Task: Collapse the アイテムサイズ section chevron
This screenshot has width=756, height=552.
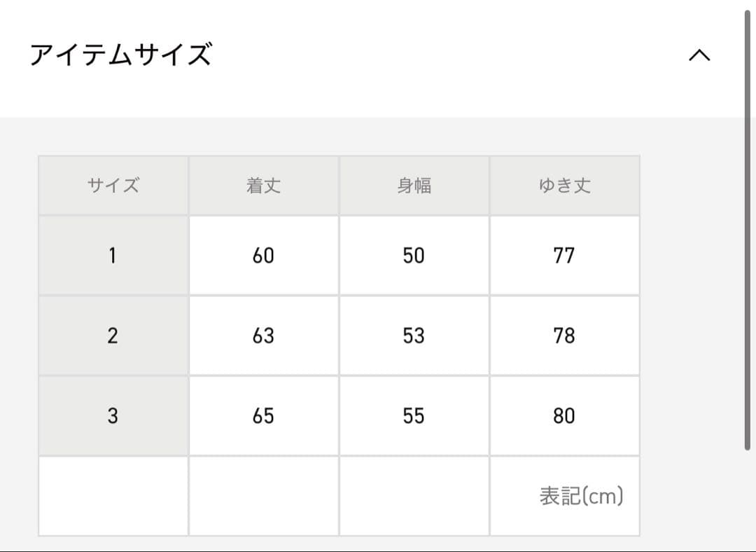Action: click(x=699, y=55)
